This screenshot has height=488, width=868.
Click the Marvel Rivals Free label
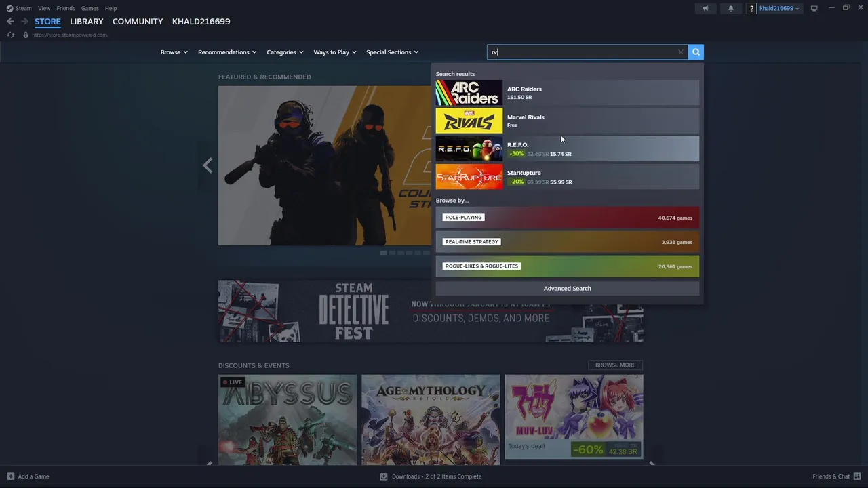point(513,125)
